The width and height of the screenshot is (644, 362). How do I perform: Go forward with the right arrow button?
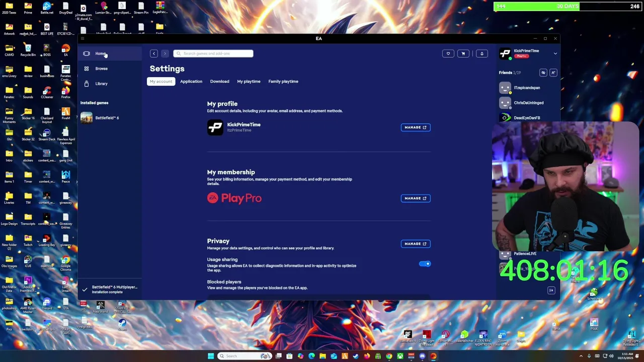(165, 53)
